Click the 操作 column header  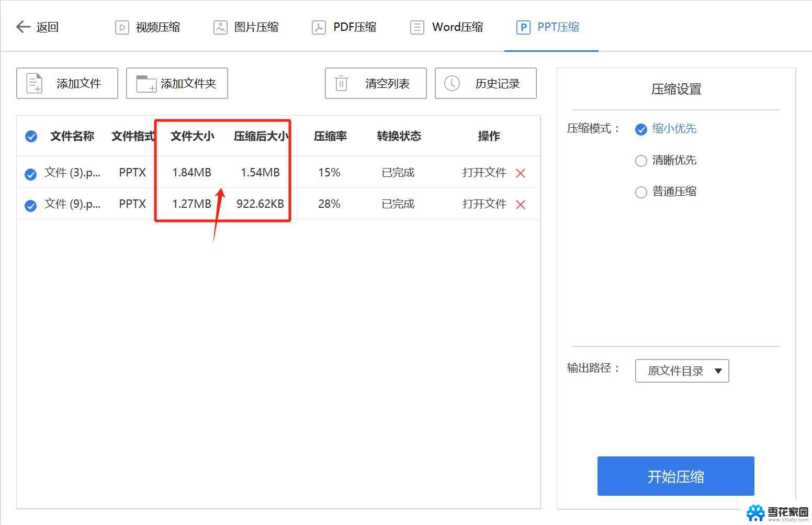489,136
